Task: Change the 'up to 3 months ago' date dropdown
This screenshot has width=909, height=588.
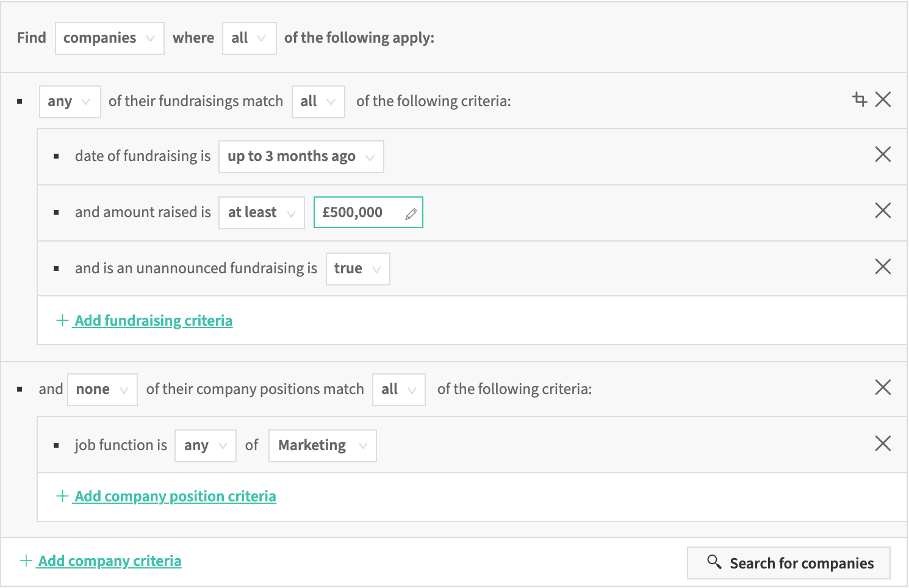Action: tap(301, 157)
